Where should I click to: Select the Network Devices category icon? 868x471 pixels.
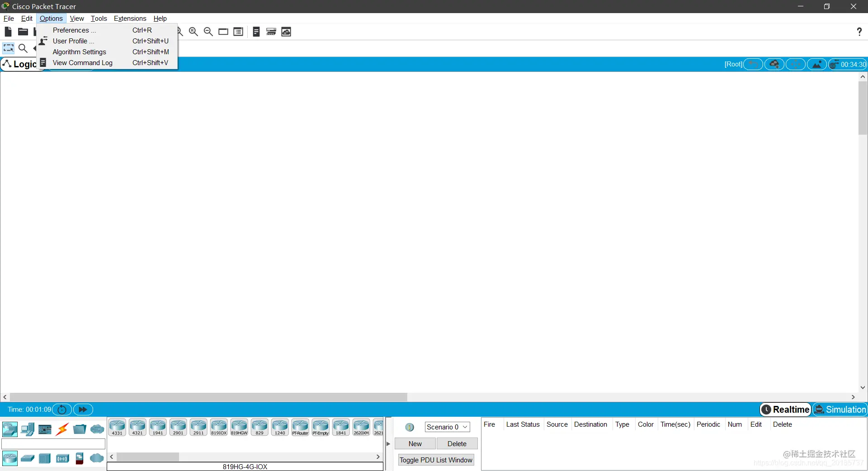coord(9,429)
